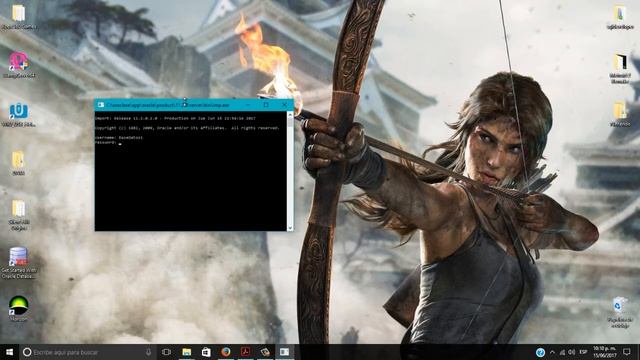This screenshot has height=360, width=640.
Task: Click the console window title bar text
Action: 168,105
